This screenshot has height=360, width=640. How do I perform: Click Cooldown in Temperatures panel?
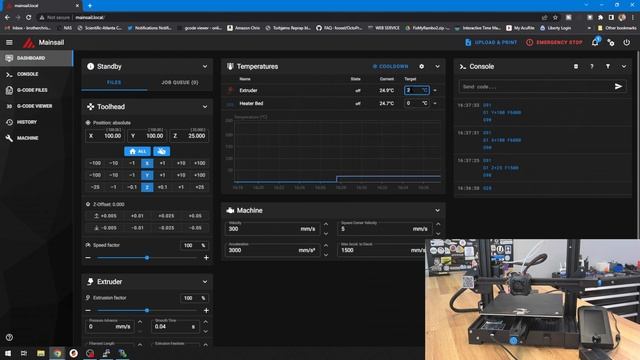click(390, 67)
